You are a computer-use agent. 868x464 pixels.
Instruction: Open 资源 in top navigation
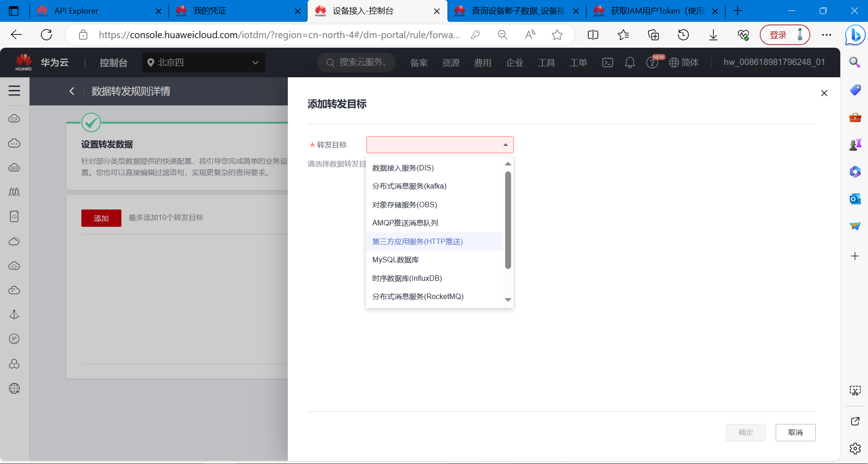point(451,63)
